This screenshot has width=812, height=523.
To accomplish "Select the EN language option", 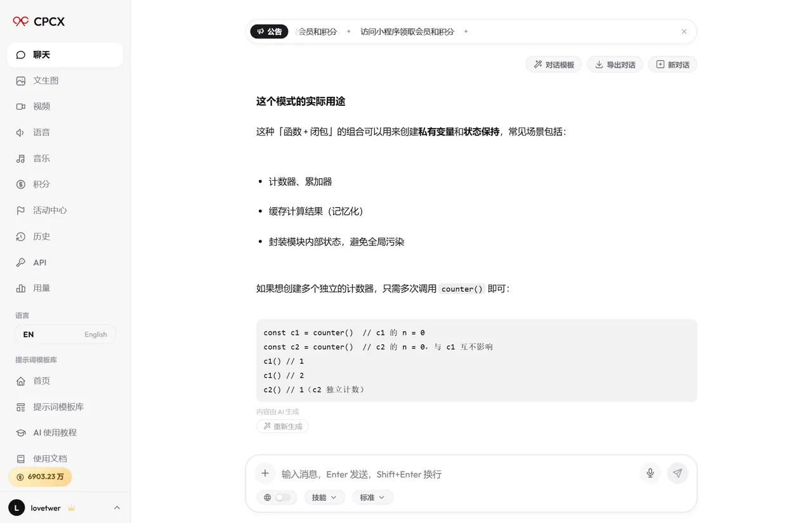I will pos(29,335).
